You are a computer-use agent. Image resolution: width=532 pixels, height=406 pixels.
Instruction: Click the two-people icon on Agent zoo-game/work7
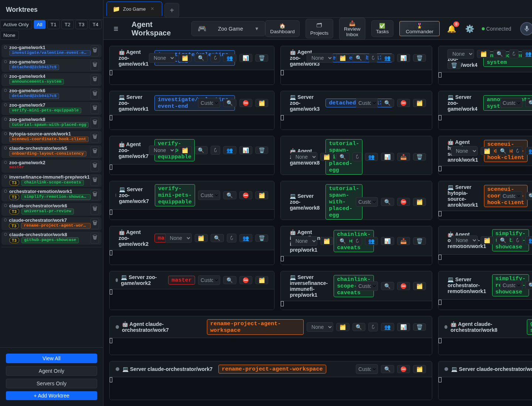[230, 150]
